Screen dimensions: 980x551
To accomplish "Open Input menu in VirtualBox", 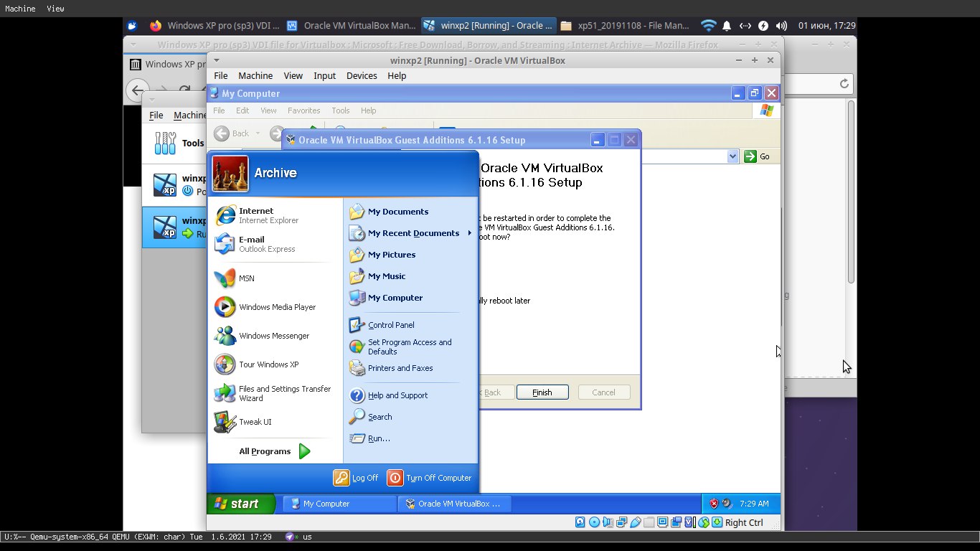I will (324, 75).
